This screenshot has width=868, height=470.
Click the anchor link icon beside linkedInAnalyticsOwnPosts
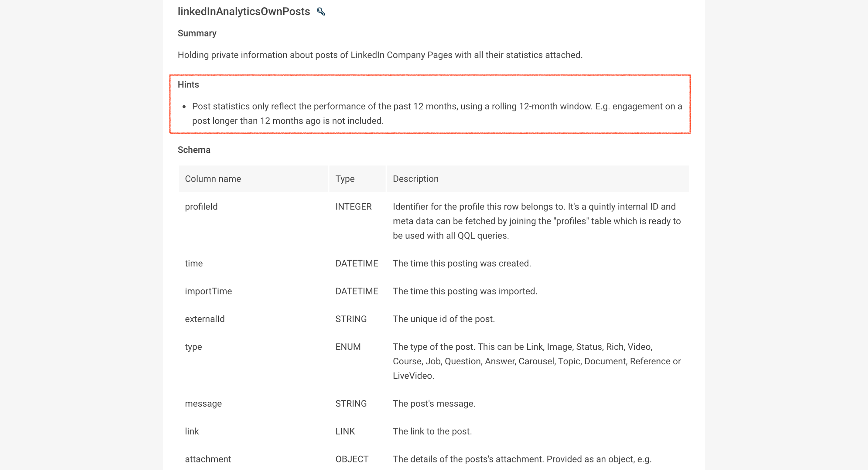(x=321, y=12)
